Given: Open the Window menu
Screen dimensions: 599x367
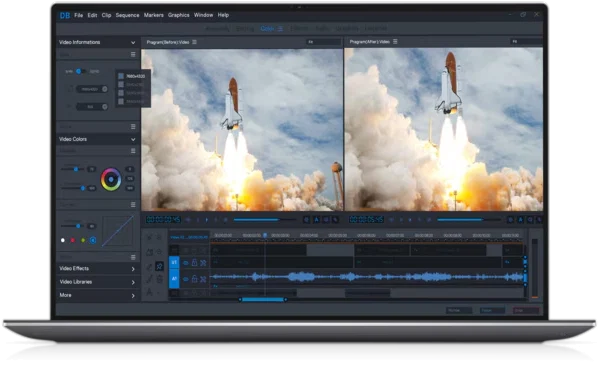Looking at the screenshot, I should point(203,15).
